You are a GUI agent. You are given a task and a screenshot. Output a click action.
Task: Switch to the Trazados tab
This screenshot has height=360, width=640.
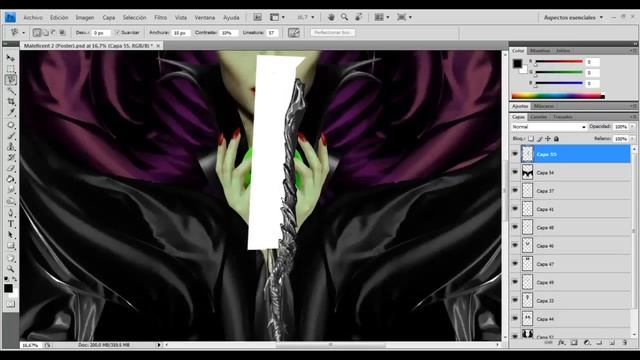[562, 117]
